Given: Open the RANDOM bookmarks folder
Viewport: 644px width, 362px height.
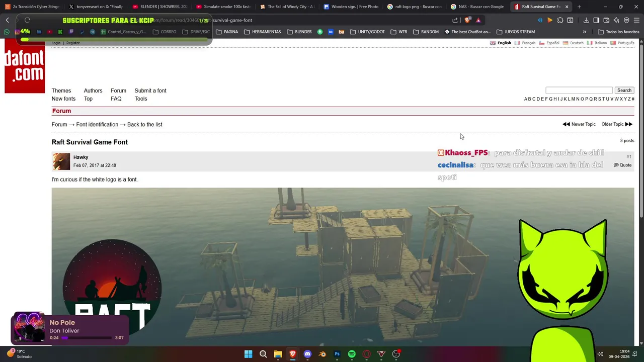Looking at the screenshot, I should [426, 32].
